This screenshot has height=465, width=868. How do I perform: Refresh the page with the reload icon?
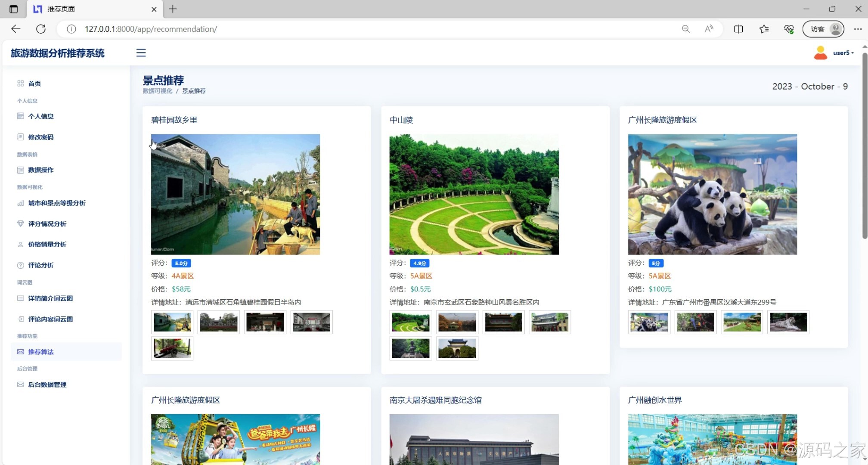41,29
